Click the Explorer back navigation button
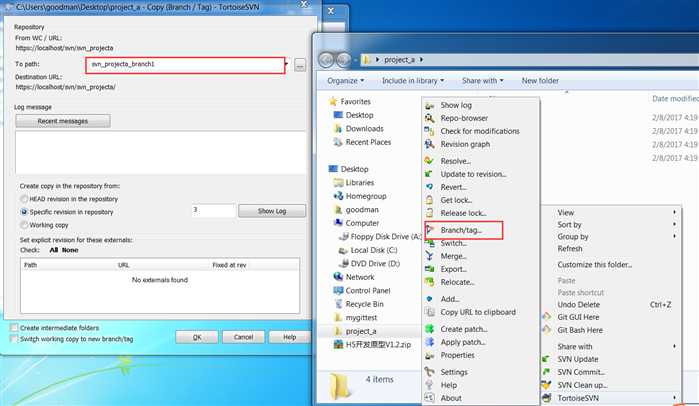 pyautogui.click(x=326, y=60)
